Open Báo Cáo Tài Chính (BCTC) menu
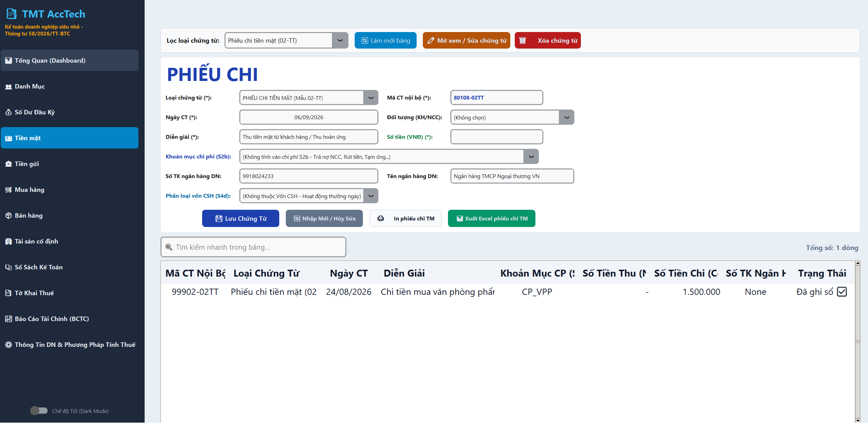Screen dimensions: 868x434 point(70,319)
